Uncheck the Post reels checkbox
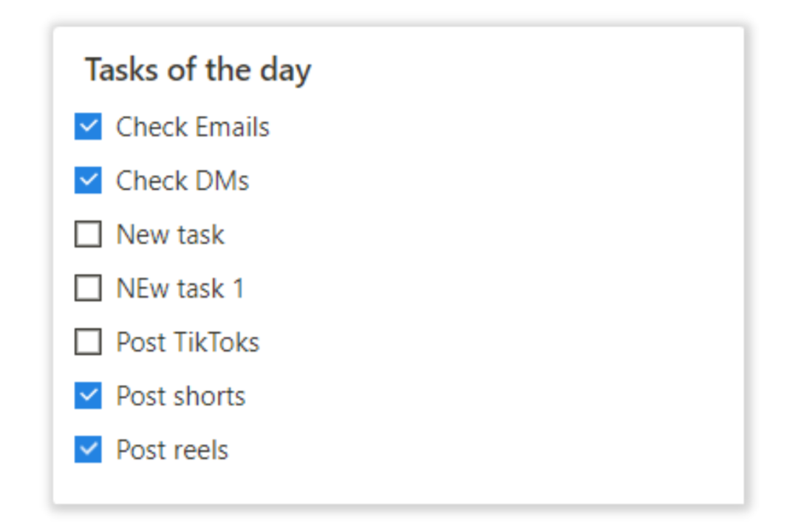This screenshot has height=532, width=798. (x=88, y=449)
